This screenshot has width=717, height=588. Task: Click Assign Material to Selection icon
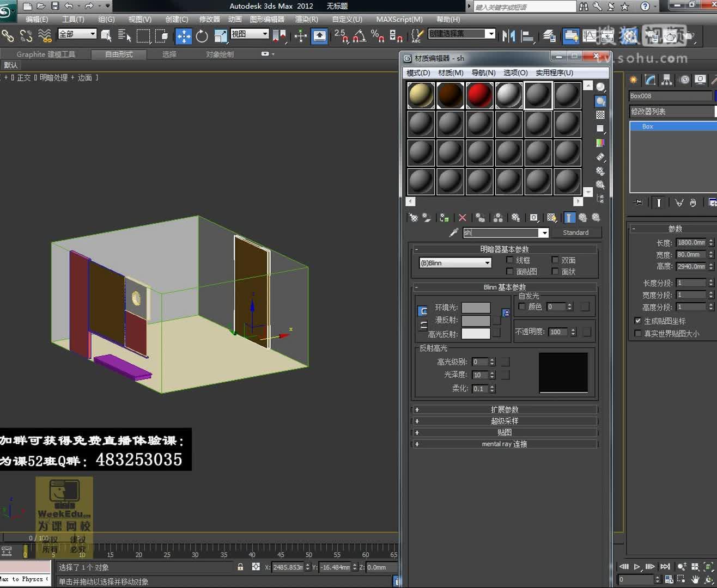click(x=443, y=217)
